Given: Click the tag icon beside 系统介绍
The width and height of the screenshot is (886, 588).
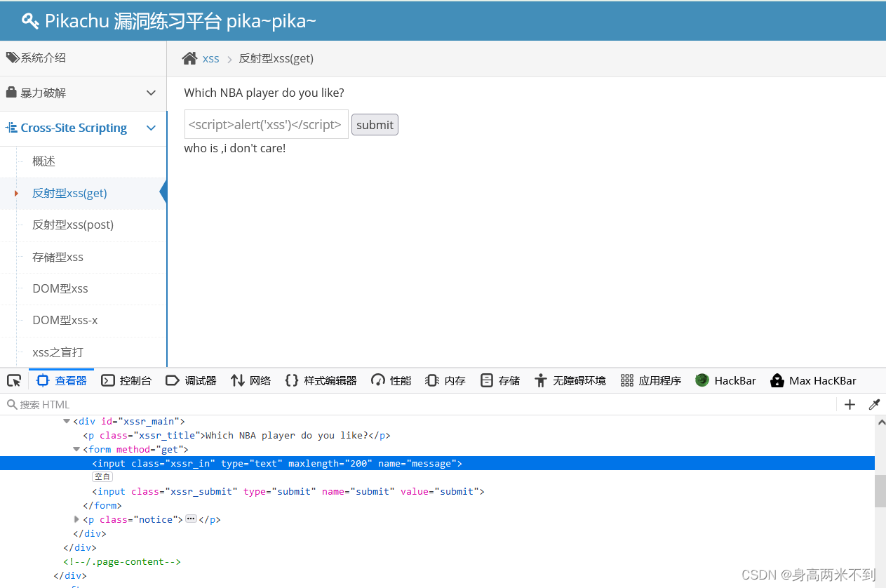Looking at the screenshot, I should 12,58.
